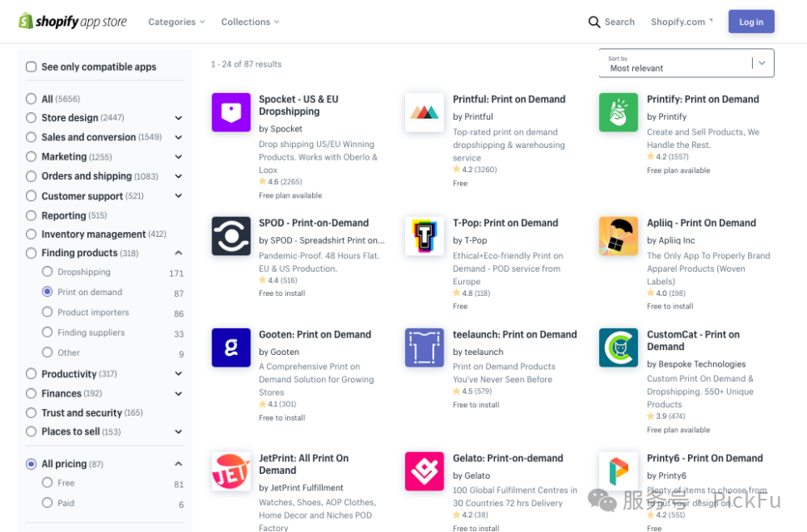The height and width of the screenshot is (532, 807).
Task: Select the All categories radio button
Action: pyautogui.click(x=32, y=99)
